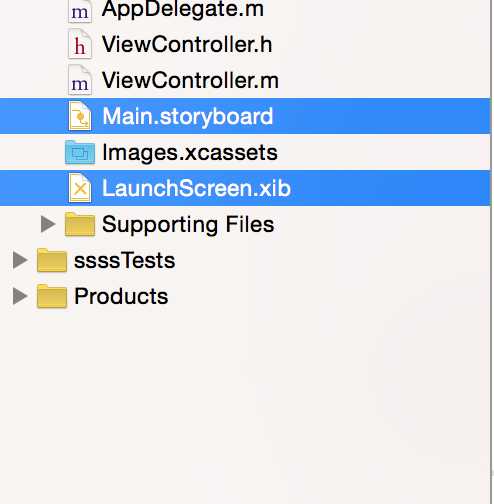Screen dimensions: 494x504
Task: Click the Main.storyboard file icon
Action: coord(80,116)
